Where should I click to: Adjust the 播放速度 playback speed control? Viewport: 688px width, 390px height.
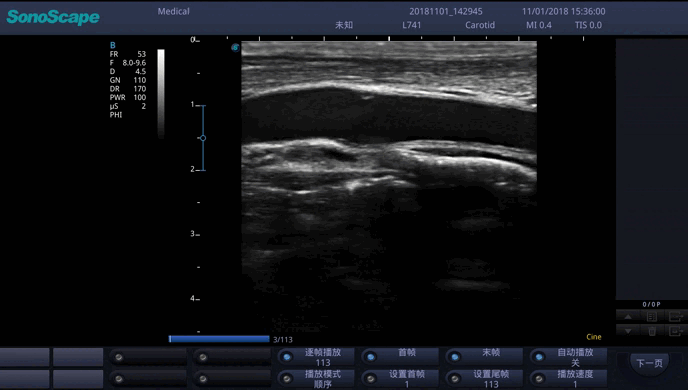[568, 379]
